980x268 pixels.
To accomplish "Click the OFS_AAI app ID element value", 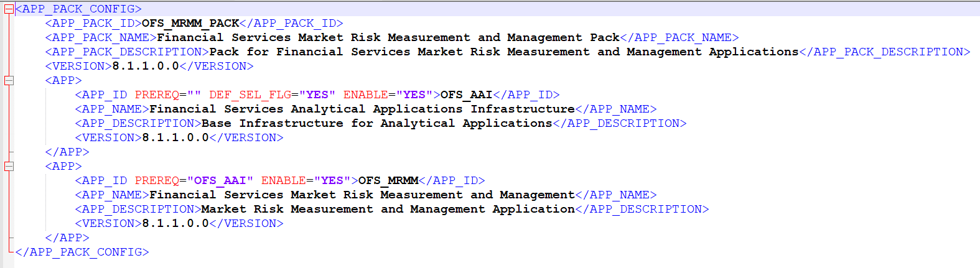I will pos(467,95).
